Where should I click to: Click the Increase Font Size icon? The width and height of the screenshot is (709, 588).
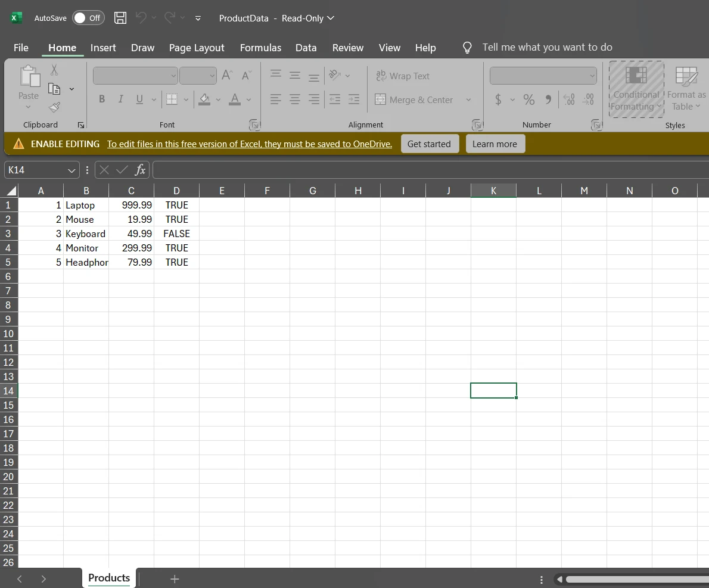point(227,75)
